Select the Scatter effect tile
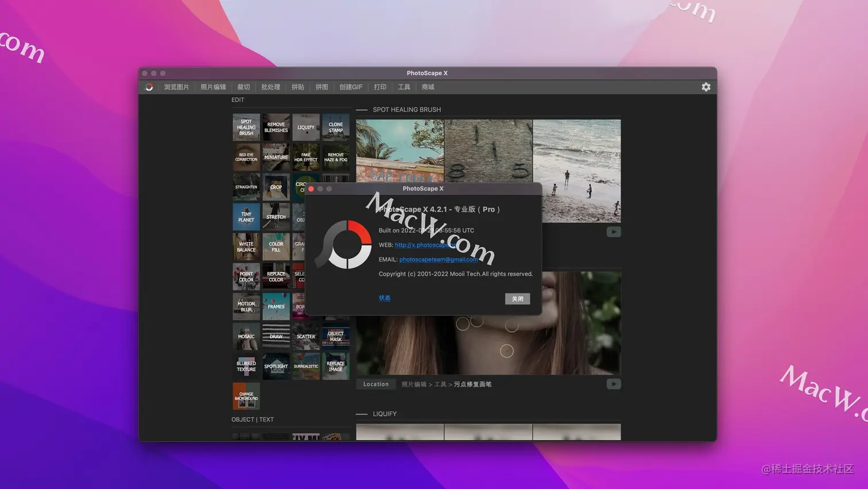 tap(306, 336)
